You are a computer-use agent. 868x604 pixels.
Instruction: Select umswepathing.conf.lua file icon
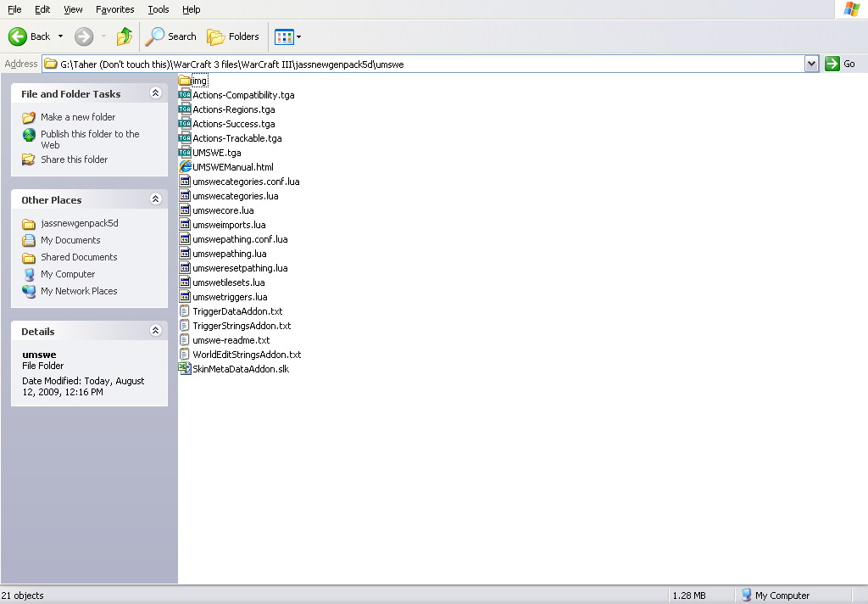[x=185, y=239]
